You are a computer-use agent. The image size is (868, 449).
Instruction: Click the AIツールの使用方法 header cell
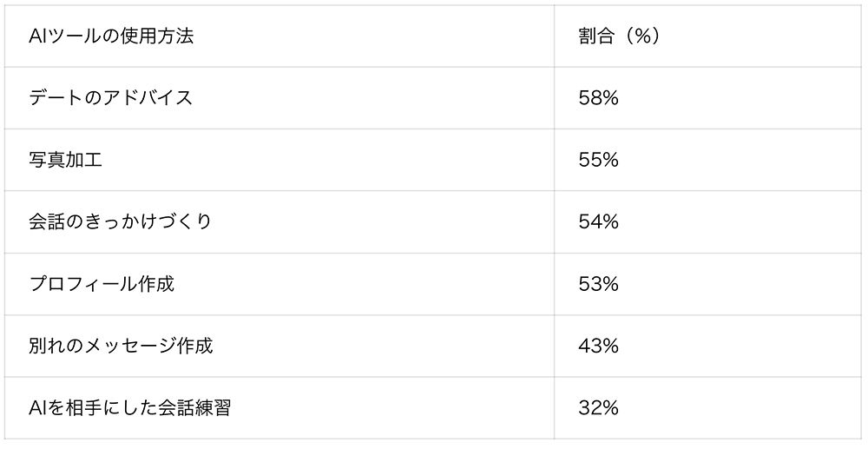point(110,36)
